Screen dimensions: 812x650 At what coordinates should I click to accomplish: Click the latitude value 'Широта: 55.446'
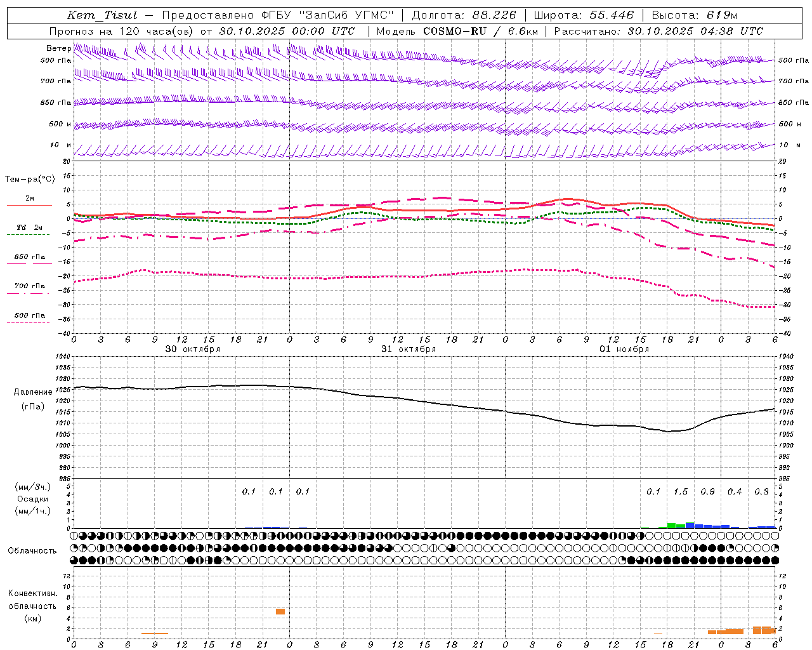coord(583,15)
